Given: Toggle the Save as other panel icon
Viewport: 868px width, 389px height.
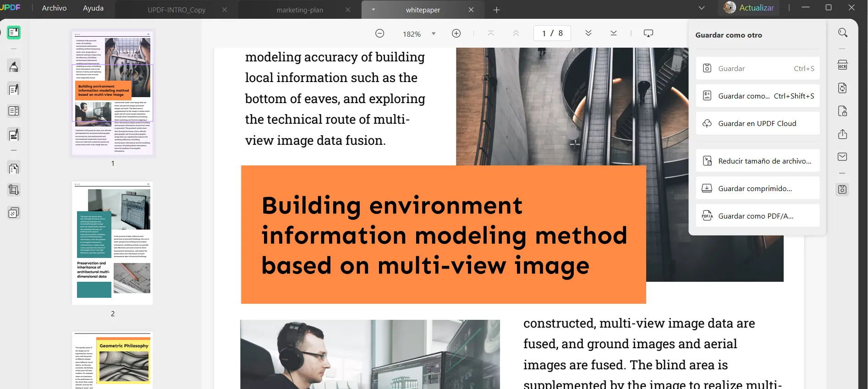Looking at the screenshot, I should 842,189.
